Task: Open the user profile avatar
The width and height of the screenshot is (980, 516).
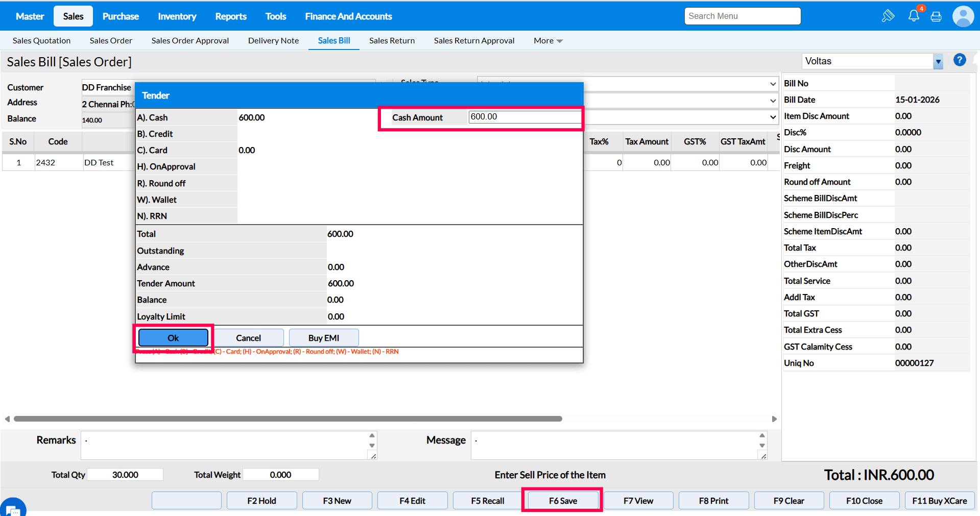Action: pyautogui.click(x=963, y=16)
